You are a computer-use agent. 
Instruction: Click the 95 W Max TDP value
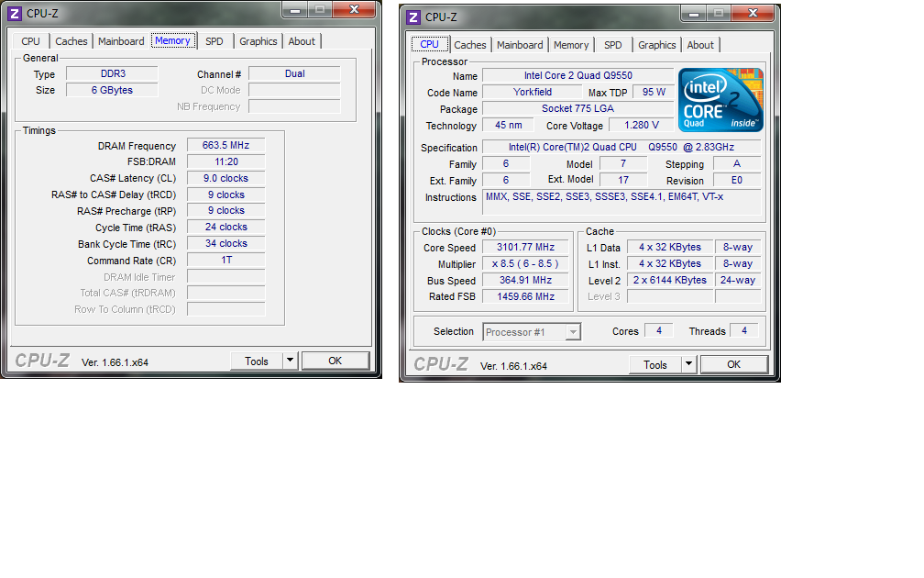click(654, 92)
